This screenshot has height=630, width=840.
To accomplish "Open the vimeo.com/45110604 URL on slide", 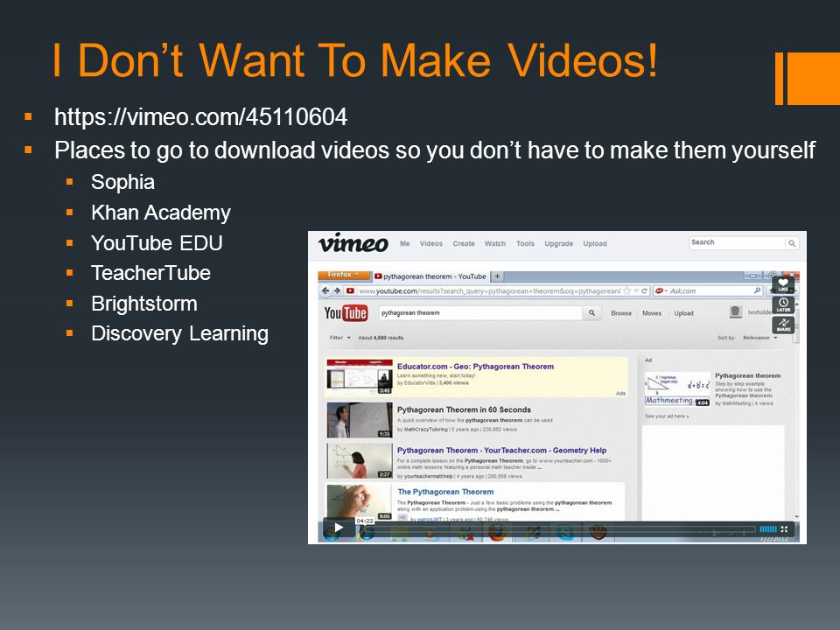I will tap(201, 116).
